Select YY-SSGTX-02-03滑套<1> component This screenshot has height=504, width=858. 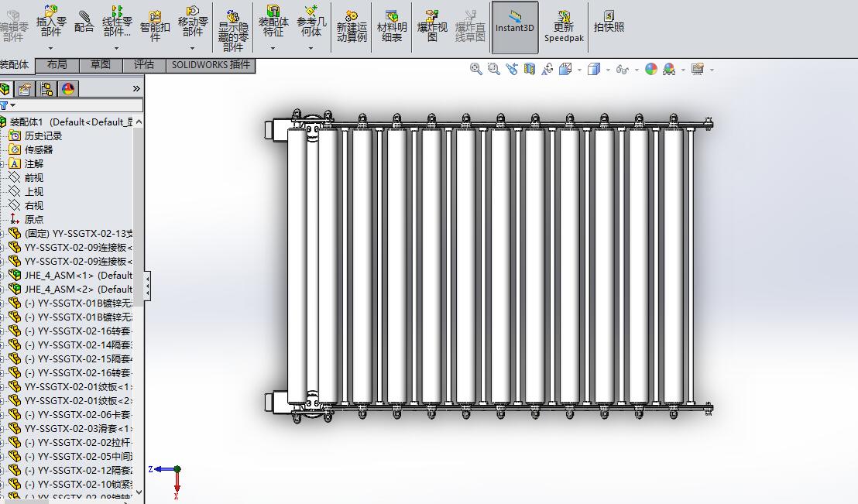pos(78,428)
